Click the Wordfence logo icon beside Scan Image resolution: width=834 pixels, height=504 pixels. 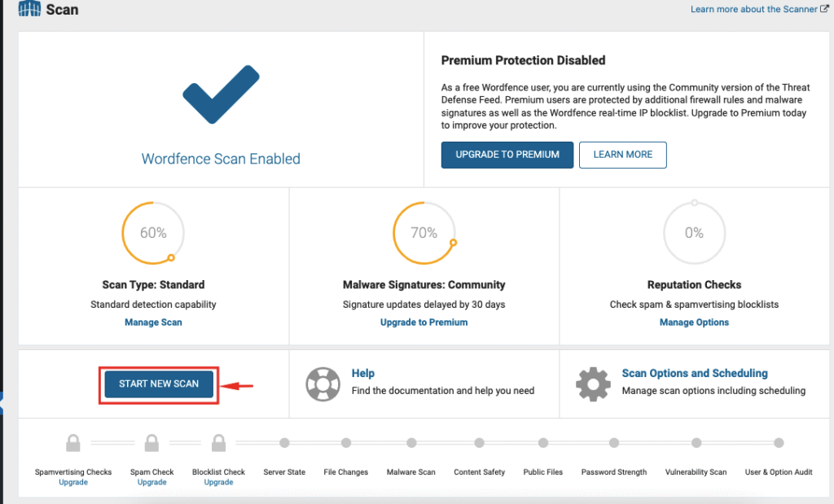point(28,10)
